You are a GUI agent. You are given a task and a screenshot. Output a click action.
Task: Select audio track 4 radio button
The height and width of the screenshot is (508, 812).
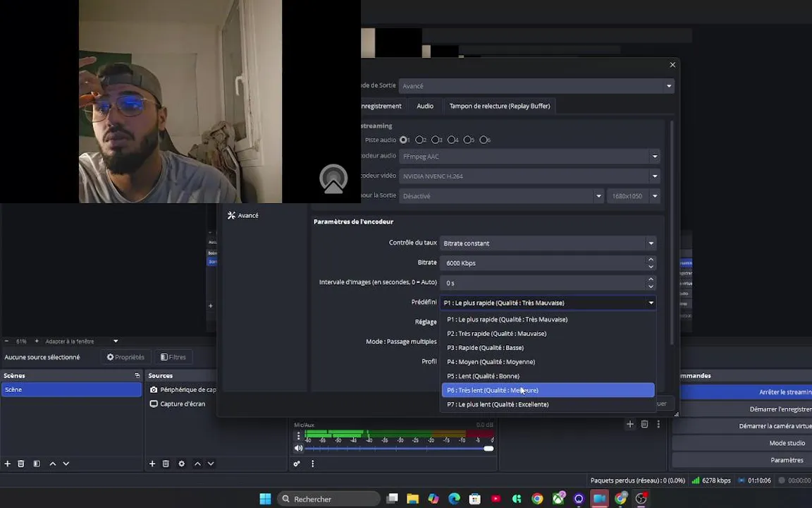click(x=451, y=140)
